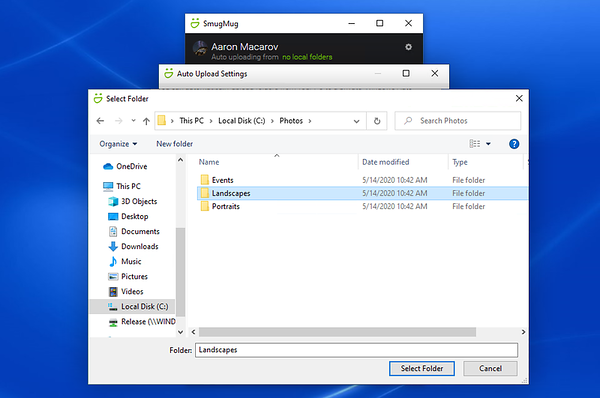Screen dimensions: 600x398
Task: Click 'Local Disk (C:)' in the address path
Action: coord(241,121)
